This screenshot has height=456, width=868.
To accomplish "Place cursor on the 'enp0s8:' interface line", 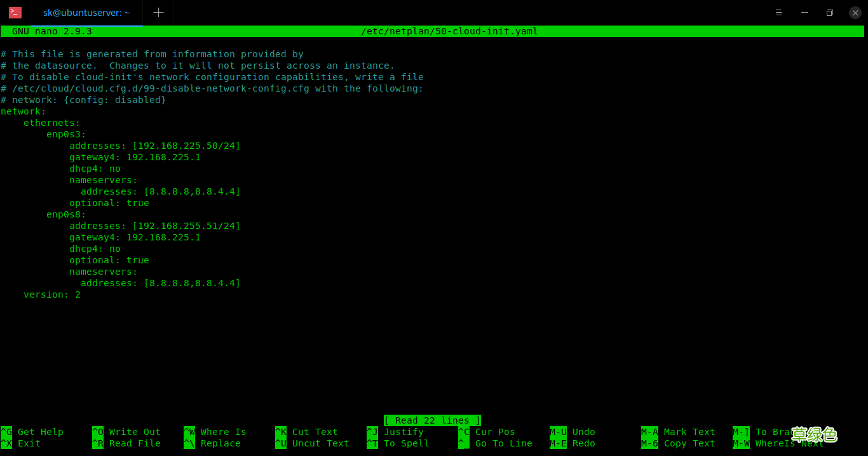I will (x=66, y=214).
